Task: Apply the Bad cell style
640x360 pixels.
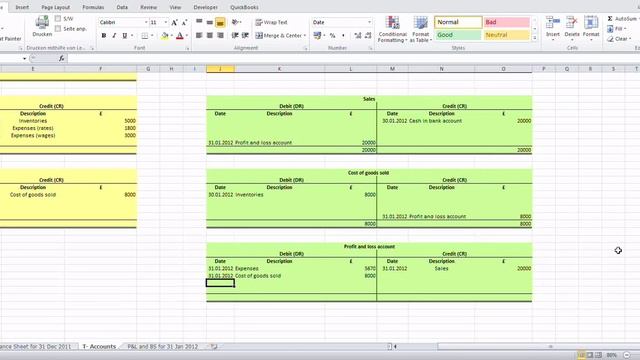Action: [x=507, y=22]
